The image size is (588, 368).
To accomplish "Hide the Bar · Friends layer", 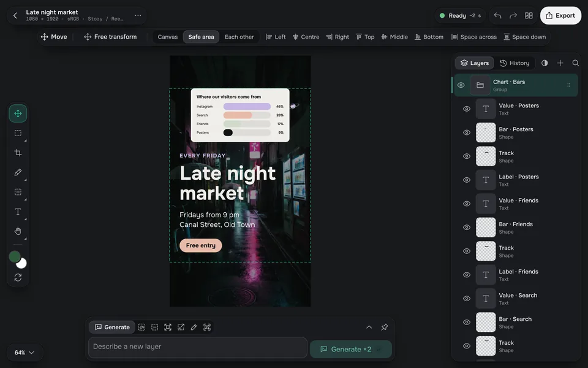I will pyautogui.click(x=467, y=228).
